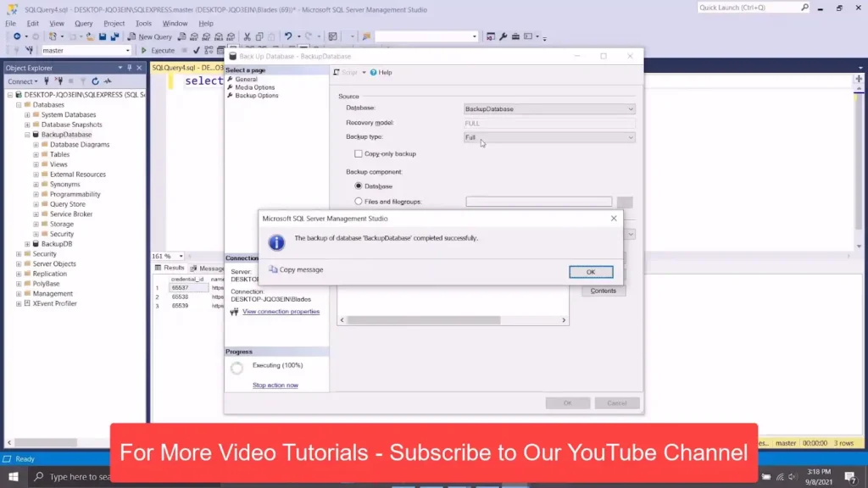This screenshot has width=868, height=488.
Task: Click OK in the backup success message
Action: (591, 272)
